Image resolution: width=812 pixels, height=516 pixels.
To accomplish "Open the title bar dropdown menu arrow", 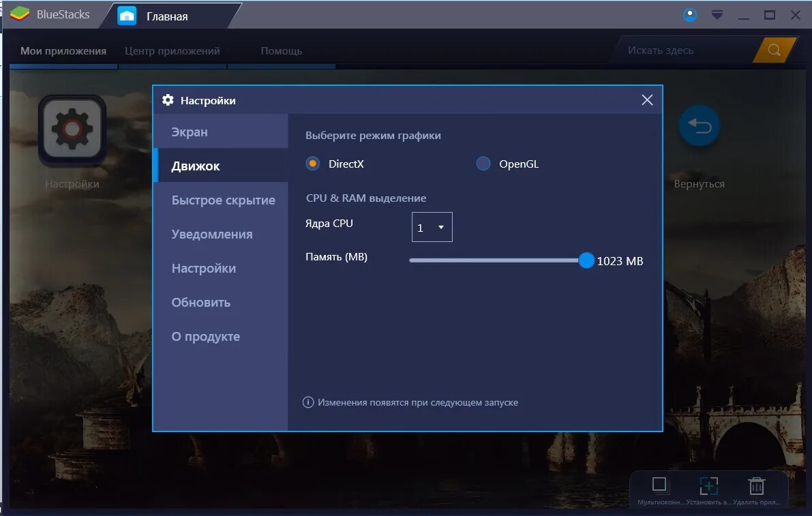I will pyautogui.click(x=717, y=15).
